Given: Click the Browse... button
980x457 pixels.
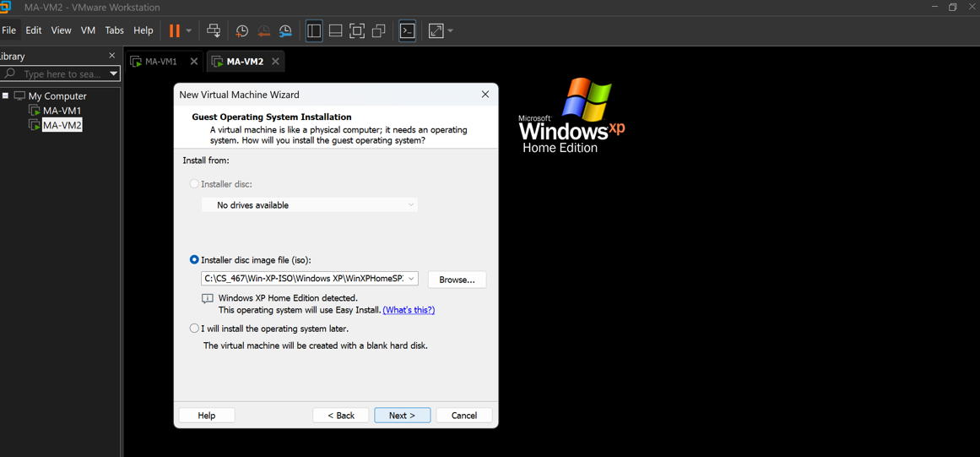Looking at the screenshot, I should 457,280.
